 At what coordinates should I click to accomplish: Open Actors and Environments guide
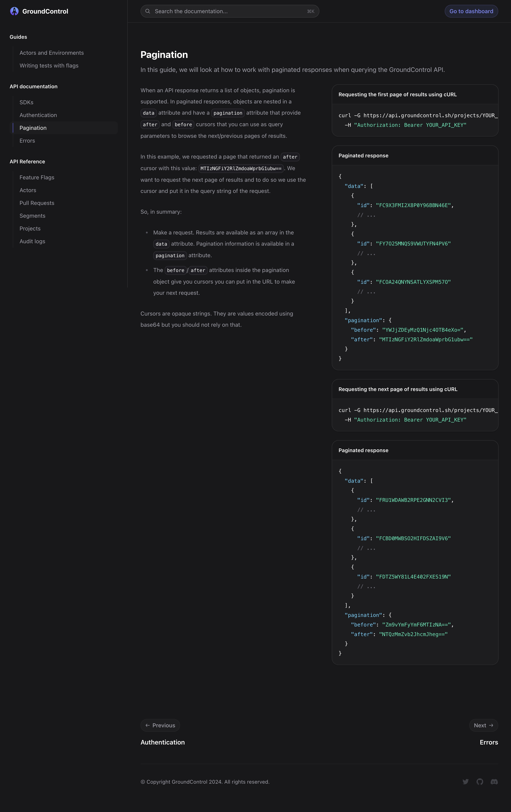point(51,53)
